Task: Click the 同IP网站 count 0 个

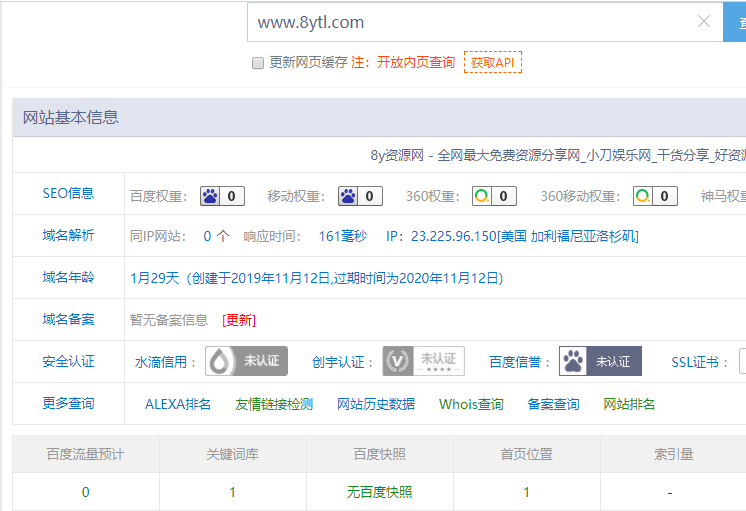Action: click(216, 236)
